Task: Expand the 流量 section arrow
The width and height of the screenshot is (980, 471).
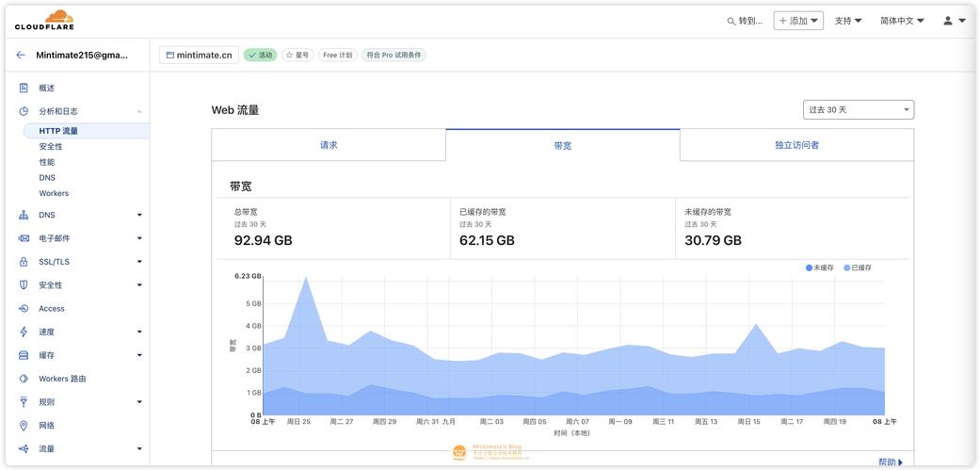Action: tap(139, 449)
